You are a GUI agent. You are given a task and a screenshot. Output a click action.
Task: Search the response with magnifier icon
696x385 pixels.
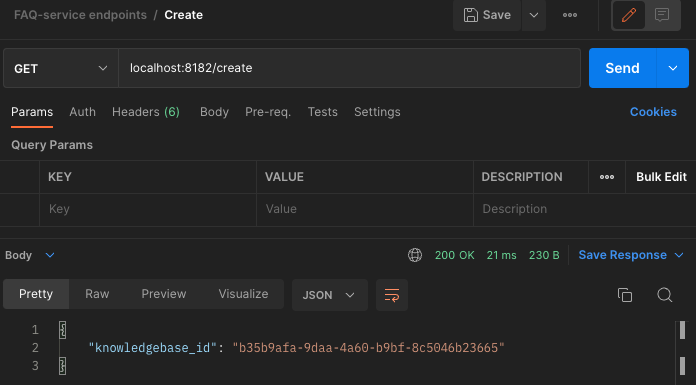coord(665,295)
